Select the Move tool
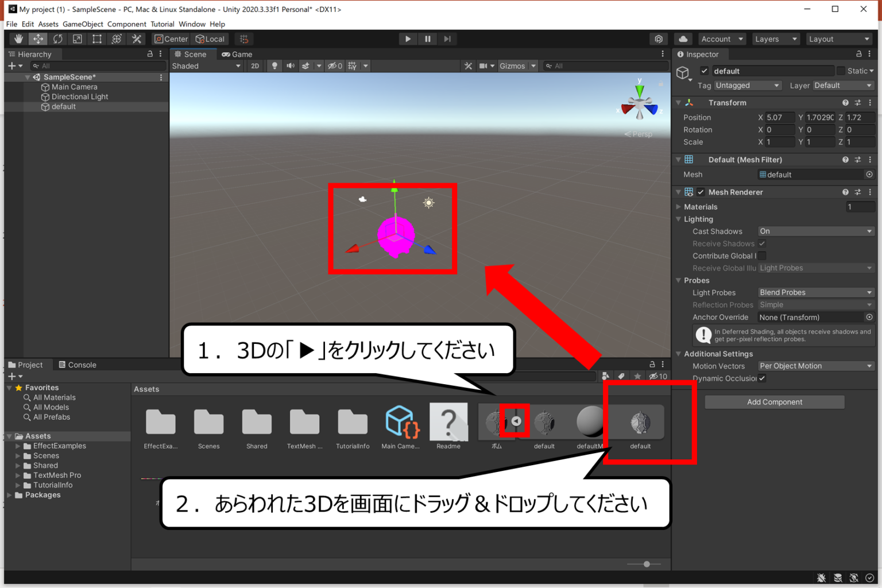The width and height of the screenshot is (882, 588). point(37,38)
